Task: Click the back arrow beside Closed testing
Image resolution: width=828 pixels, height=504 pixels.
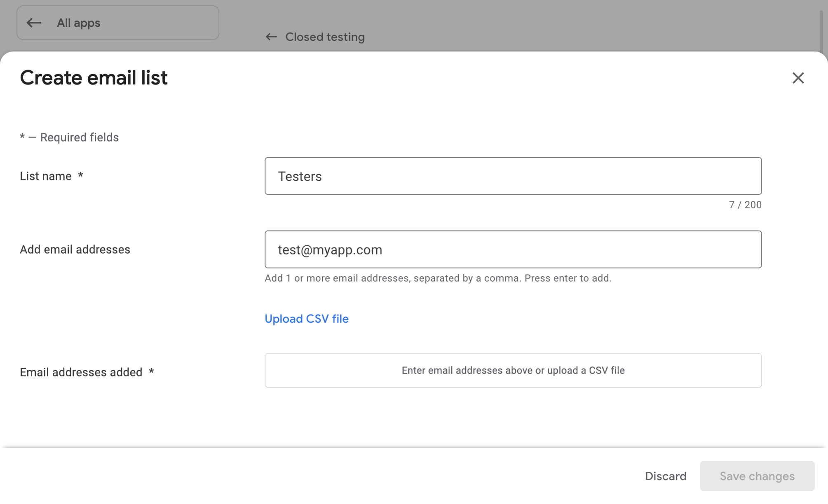Action: pyautogui.click(x=271, y=37)
